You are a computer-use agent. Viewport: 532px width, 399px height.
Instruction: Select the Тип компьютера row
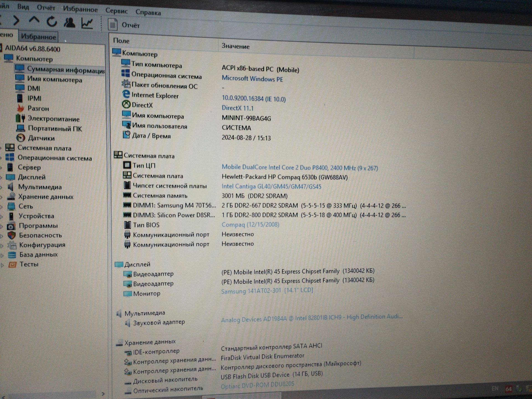(211, 66)
